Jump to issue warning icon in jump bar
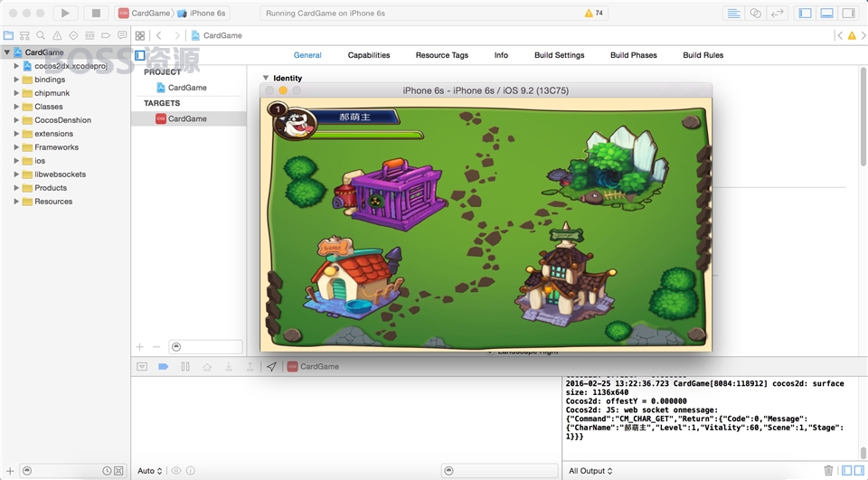The height and width of the screenshot is (480, 868). click(x=852, y=35)
